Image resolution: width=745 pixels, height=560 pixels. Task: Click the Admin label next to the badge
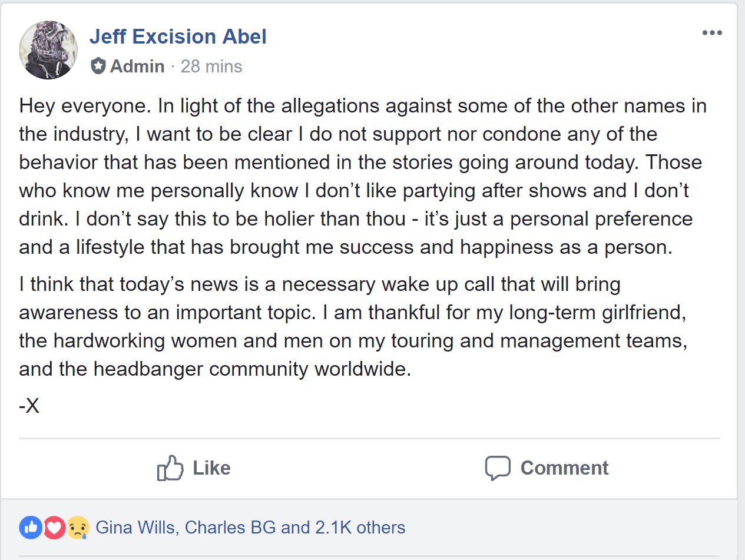pos(137,66)
